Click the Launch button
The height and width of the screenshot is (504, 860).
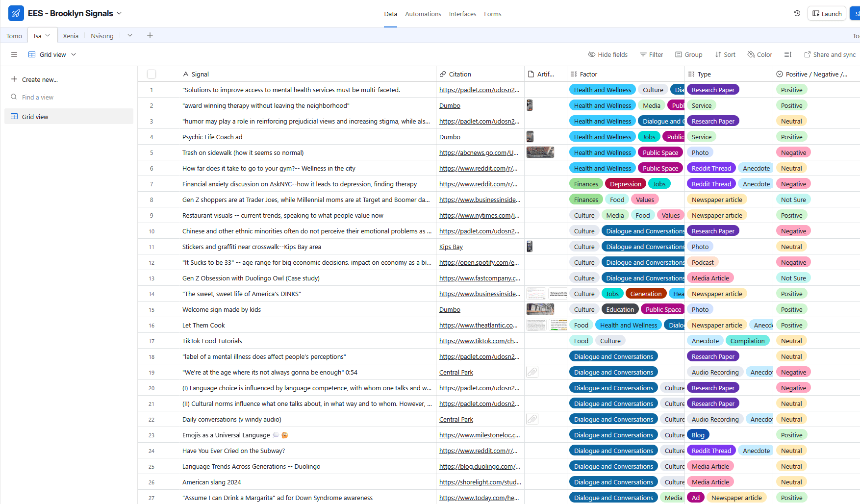(827, 14)
